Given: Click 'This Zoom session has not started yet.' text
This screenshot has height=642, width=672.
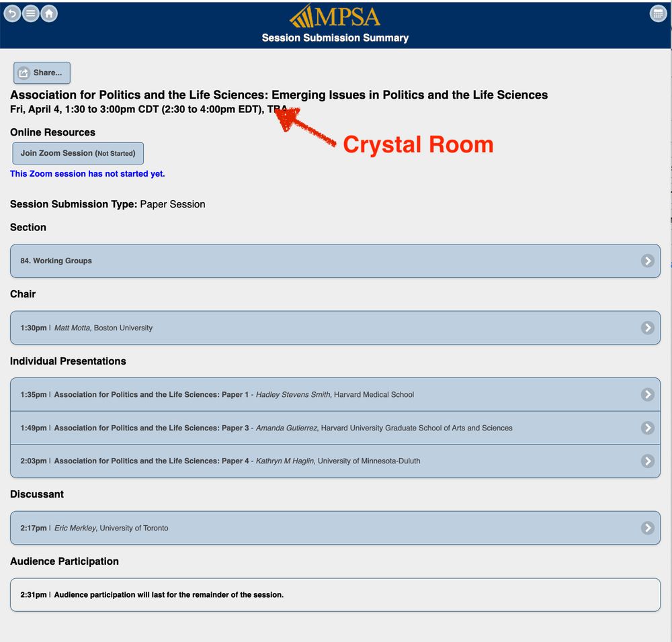Looking at the screenshot, I should click(x=87, y=174).
